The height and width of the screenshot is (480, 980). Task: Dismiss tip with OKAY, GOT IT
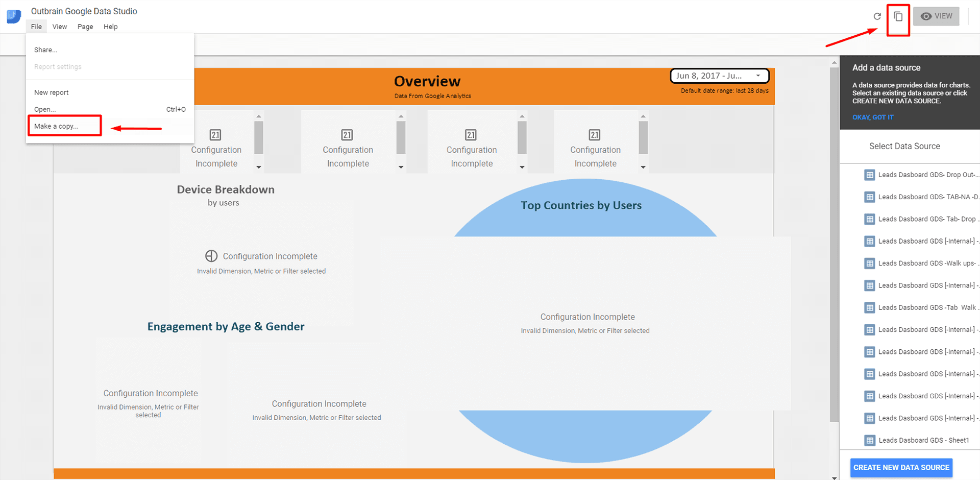coord(873,117)
